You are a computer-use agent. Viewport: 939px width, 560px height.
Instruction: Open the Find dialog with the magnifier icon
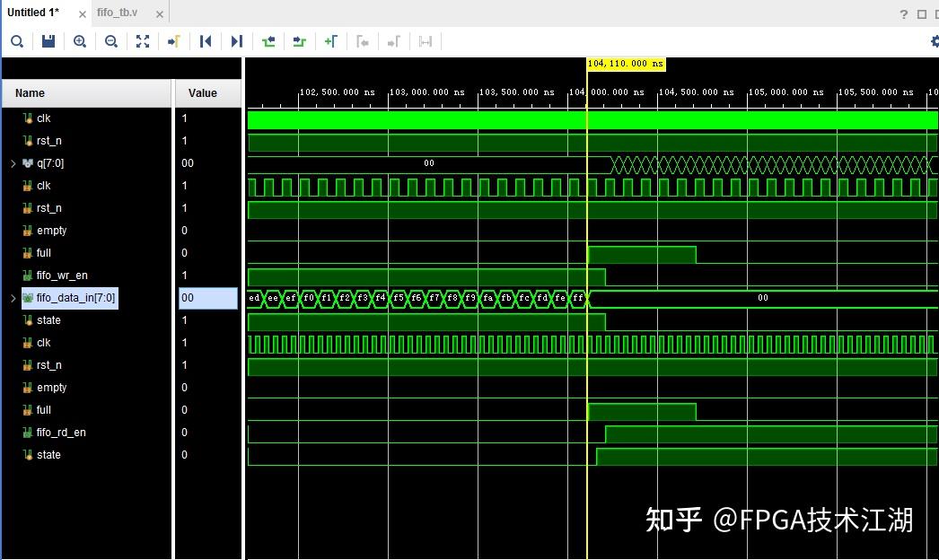pyautogui.click(x=16, y=41)
